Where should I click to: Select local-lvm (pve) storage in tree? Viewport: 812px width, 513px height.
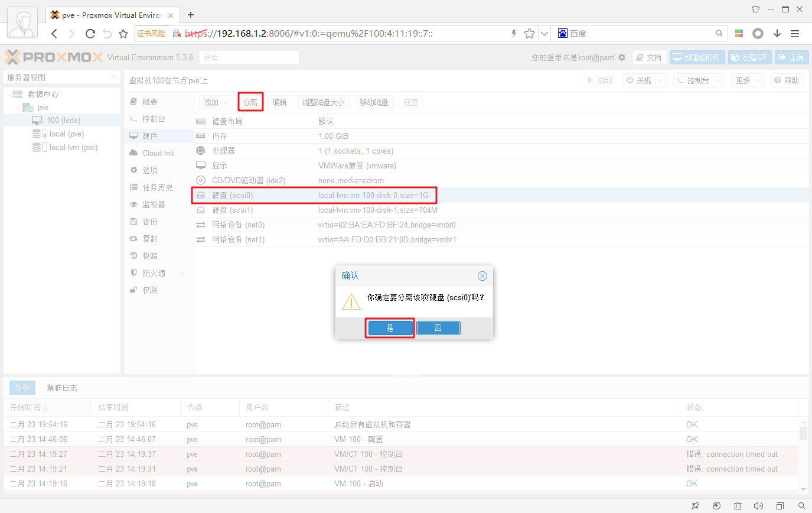tap(73, 148)
